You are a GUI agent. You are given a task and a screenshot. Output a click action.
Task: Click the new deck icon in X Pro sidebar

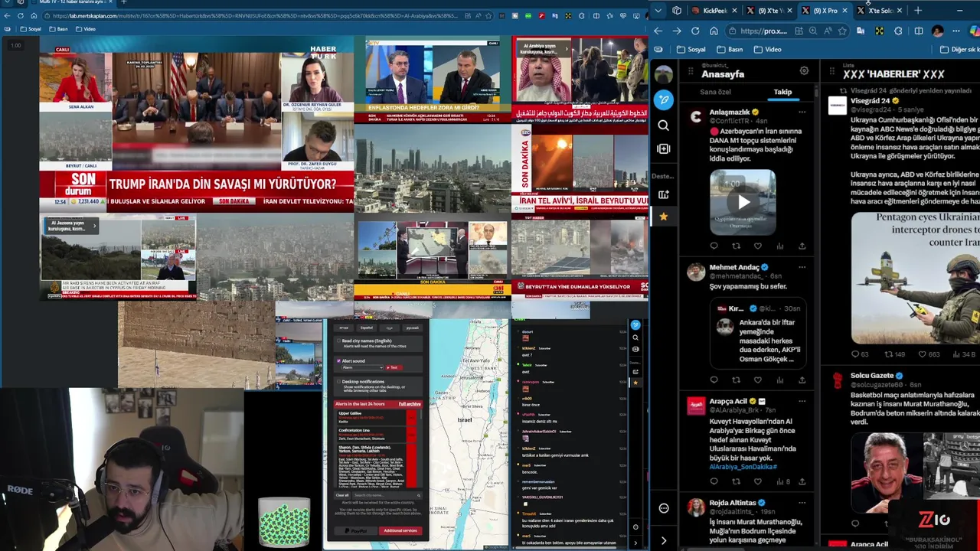663,194
